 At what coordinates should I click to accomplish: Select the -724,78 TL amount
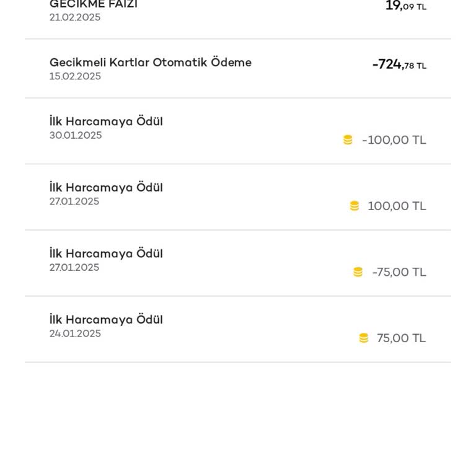[399, 64]
